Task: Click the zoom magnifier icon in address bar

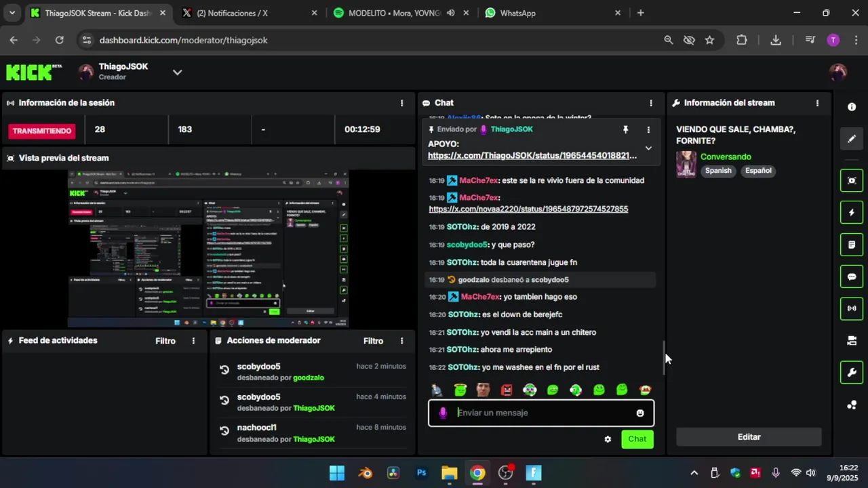Action: click(668, 40)
